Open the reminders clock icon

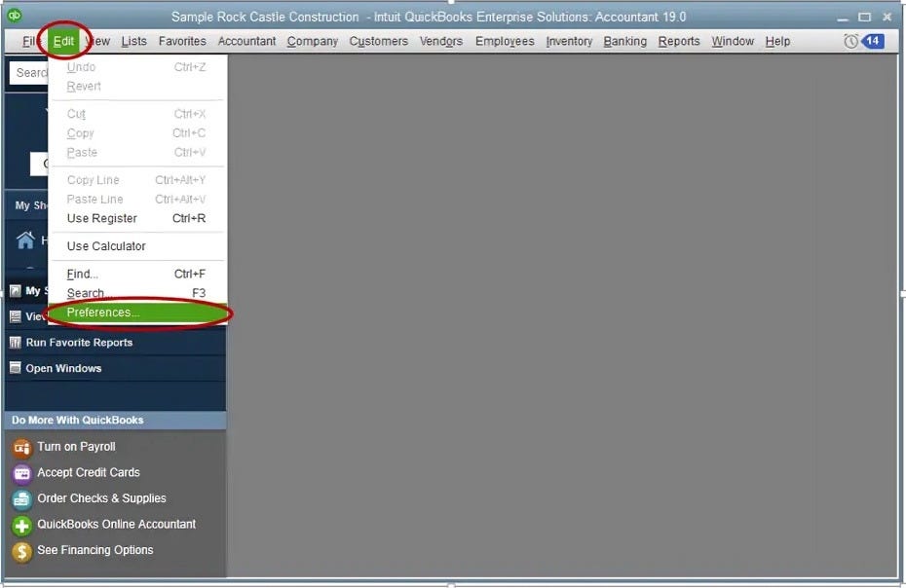coord(850,41)
